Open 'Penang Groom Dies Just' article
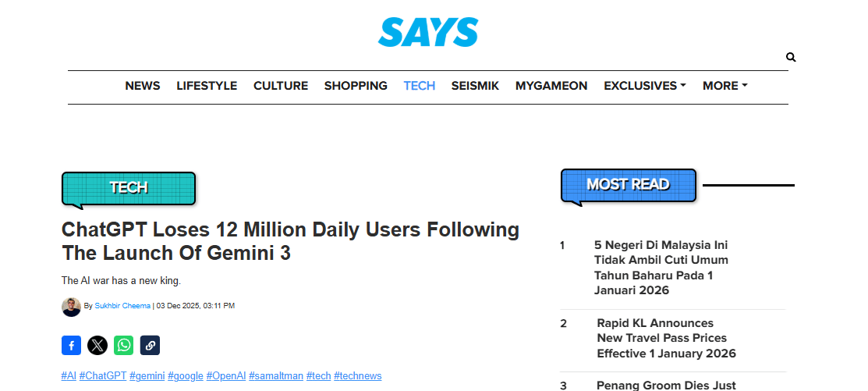 tap(666, 385)
